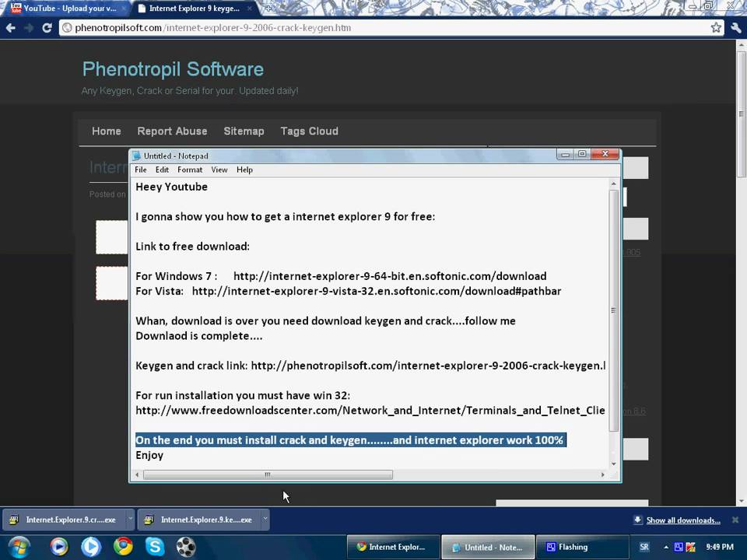747x560 pixels.
Task: Open Skype from the taskbar
Action: (155, 546)
